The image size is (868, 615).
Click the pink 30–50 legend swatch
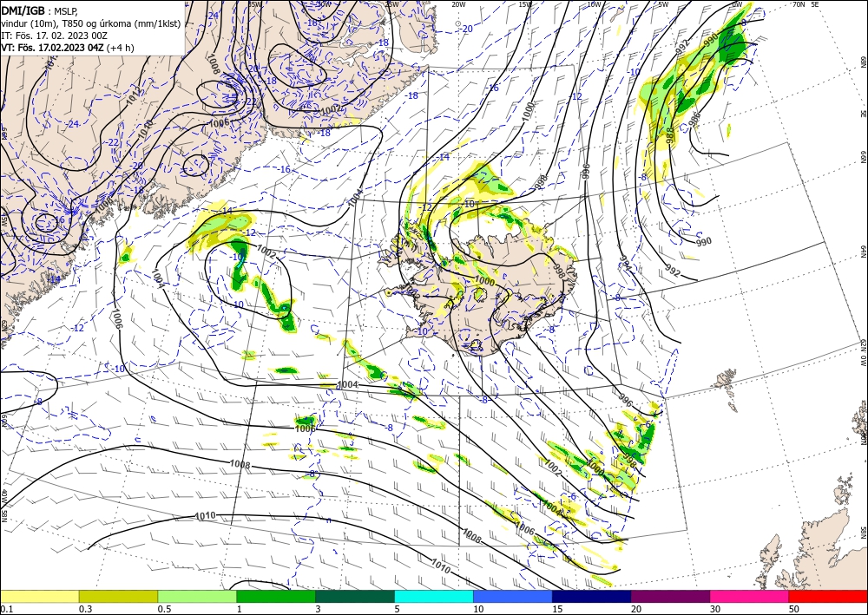[750, 596]
